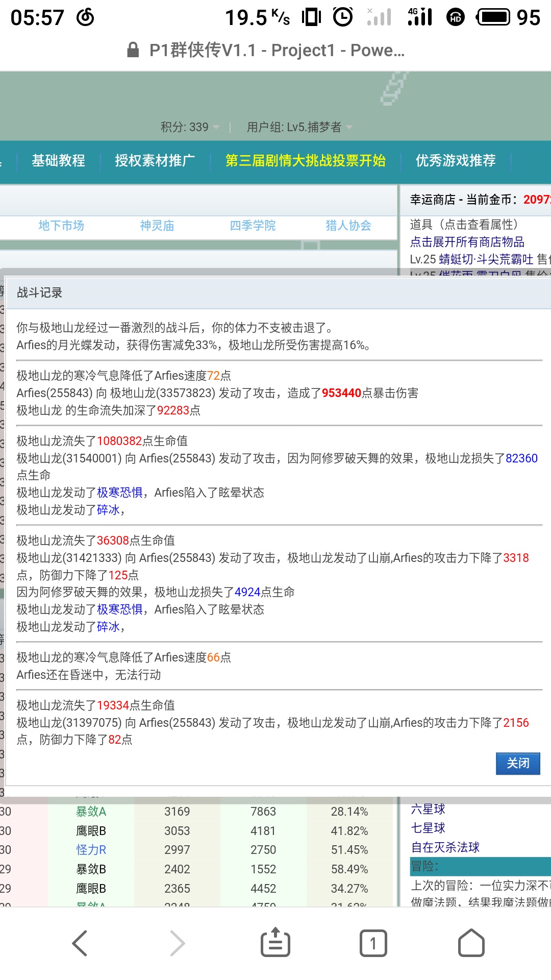This screenshot has width=551, height=980.
Task: Switch to the 地下市场 tab
Action: click(x=61, y=226)
